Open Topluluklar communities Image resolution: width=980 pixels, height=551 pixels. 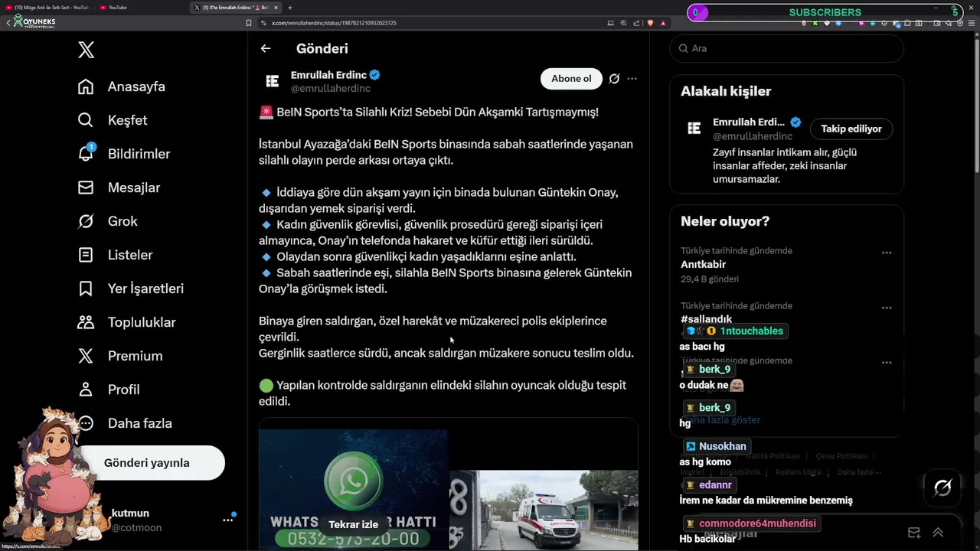126,322
